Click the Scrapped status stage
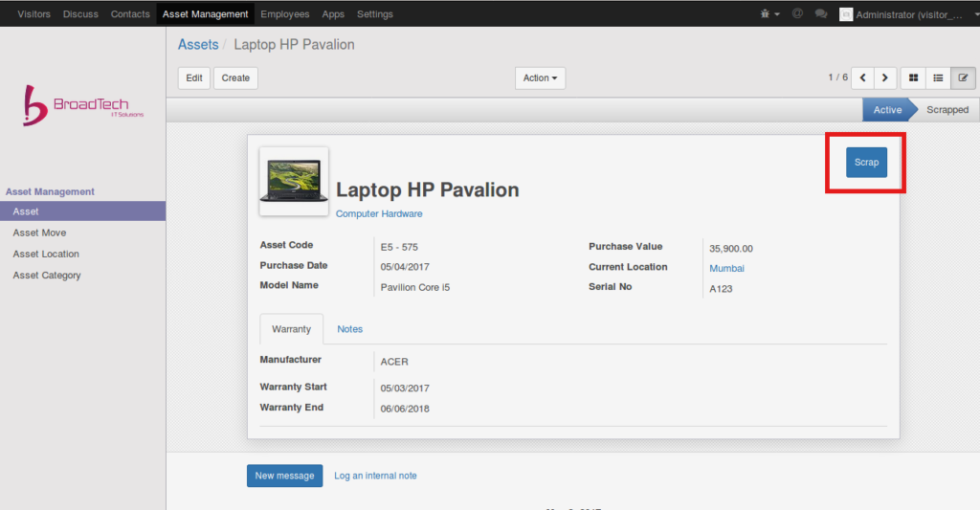980x510 pixels. tap(947, 109)
